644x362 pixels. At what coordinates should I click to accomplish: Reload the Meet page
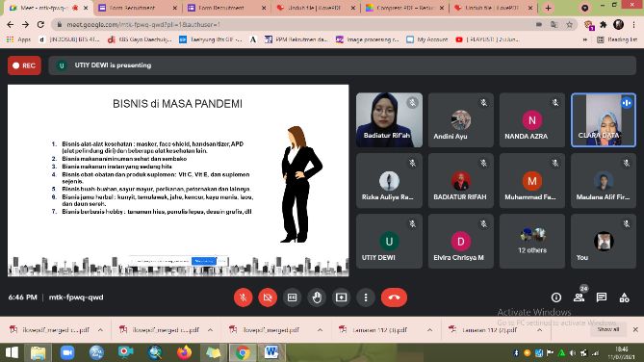(x=40, y=25)
